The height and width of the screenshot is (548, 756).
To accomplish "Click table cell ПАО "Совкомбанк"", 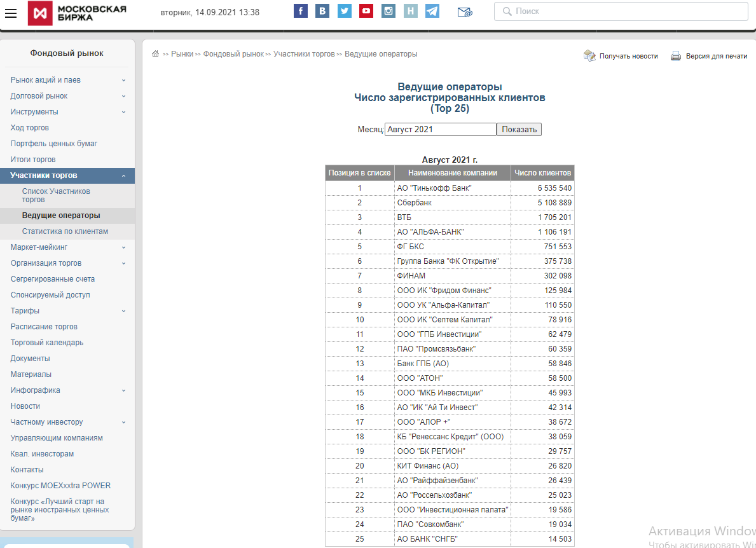I will pyautogui.click(x=452, y=524).
